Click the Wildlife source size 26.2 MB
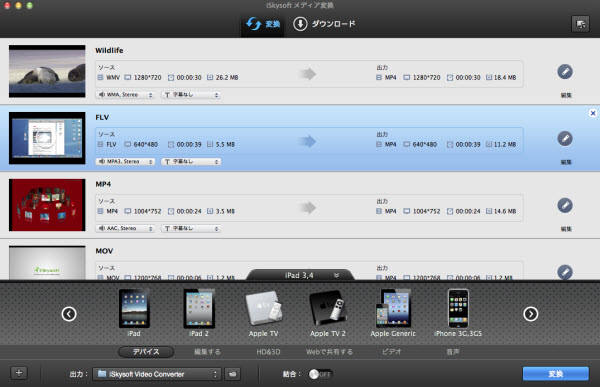This screenshot has width=600, height=387. pos(227,77)
